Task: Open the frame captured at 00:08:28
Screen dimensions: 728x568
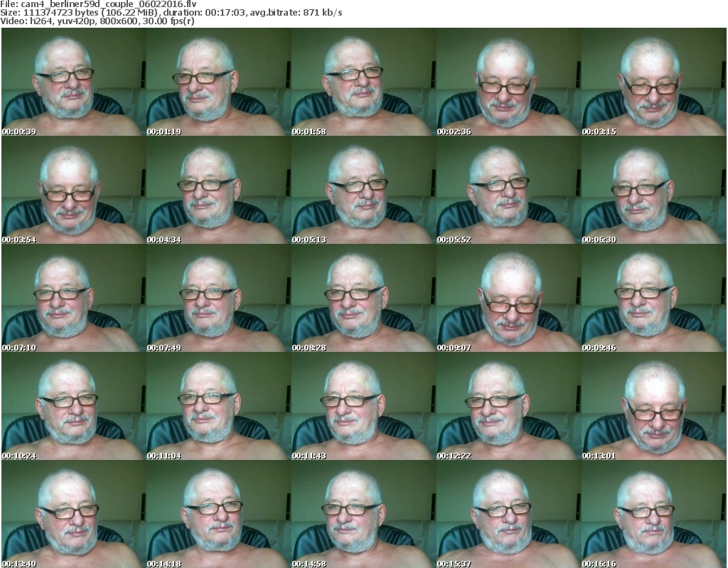Action: [363, 298]
